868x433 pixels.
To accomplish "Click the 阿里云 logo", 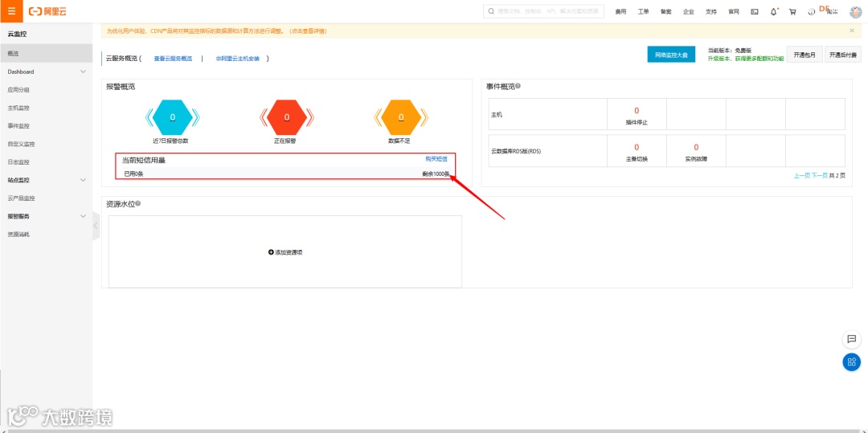I will point(47,11).
